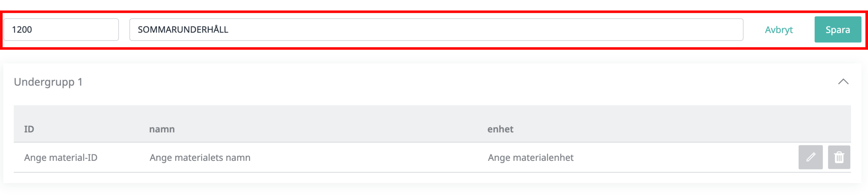Click the enhet column header
Screen dimensions: 868x196
point(500,129)
